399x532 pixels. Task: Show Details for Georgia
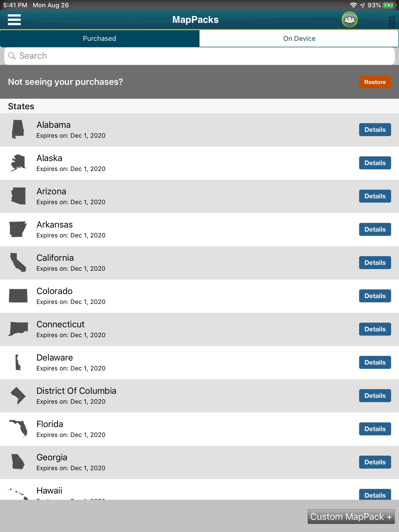(x=375, y=462)
